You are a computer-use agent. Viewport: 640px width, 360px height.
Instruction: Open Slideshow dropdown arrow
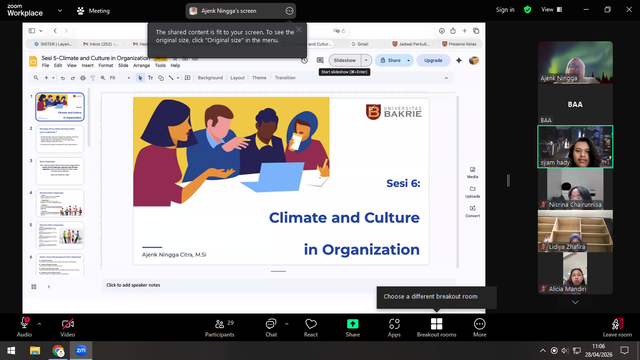pyautogui.click(x=366, y=60)
